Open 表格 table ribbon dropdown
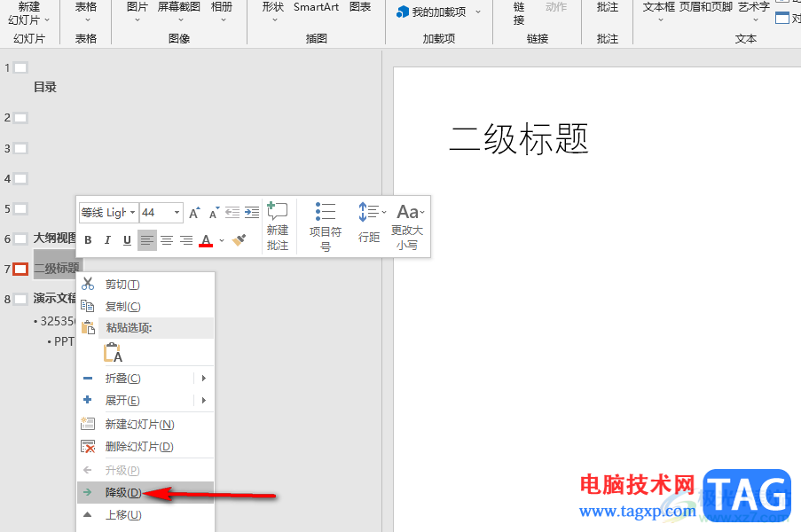The image size is (801, 532). tap(86, 12)
